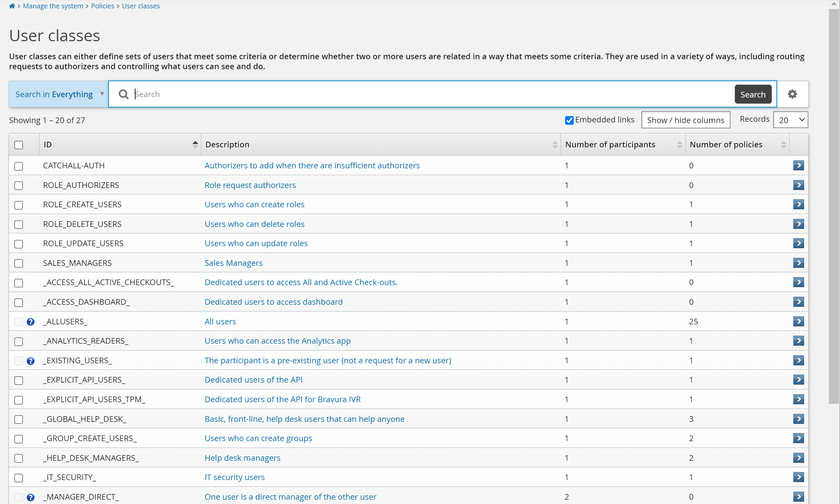This screenshot has height=504, width=840.
Task: Check the ROLE_AUTHORIZERS row checkbox
Action: [19, 185]
